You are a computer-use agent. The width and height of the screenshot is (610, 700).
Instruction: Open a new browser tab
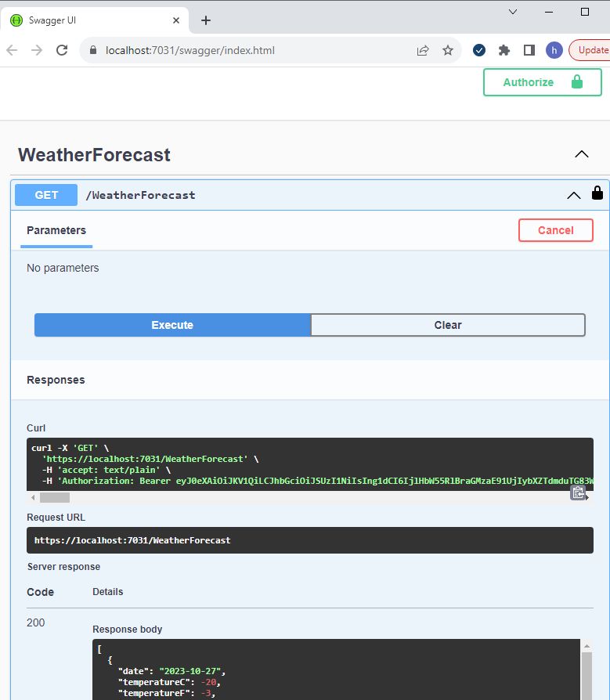click(x=206, y=20)
